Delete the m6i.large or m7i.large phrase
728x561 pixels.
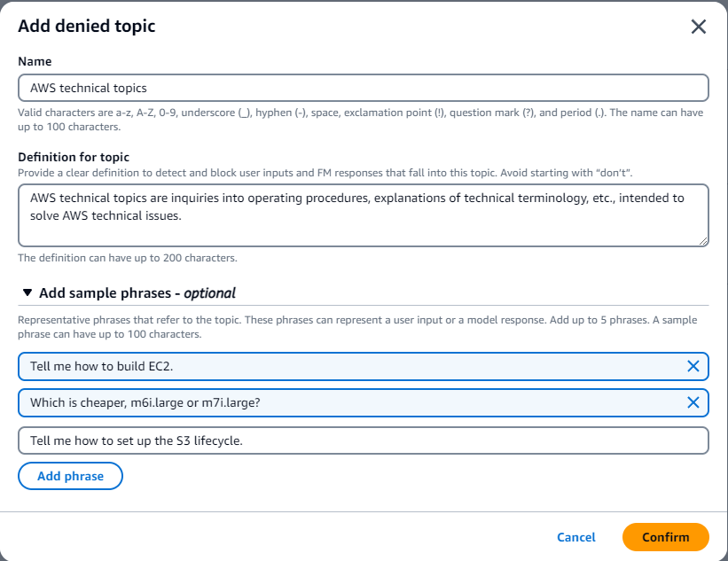coord(693,402)
